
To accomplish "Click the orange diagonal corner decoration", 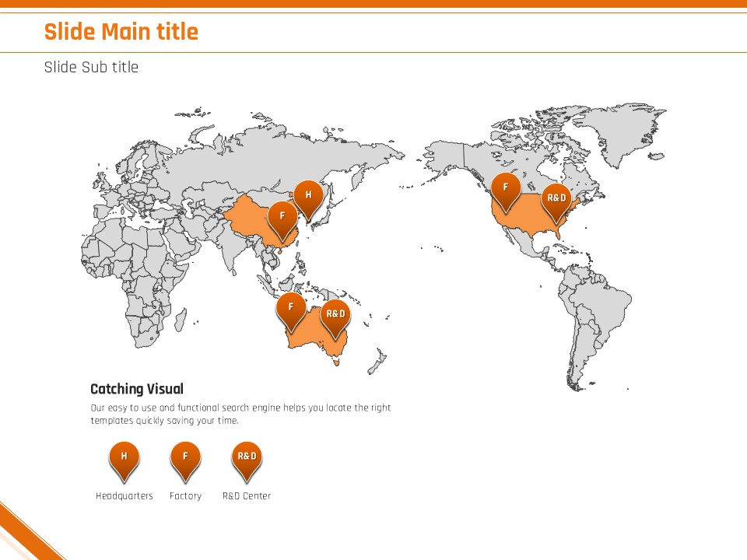I will (x=23, y=537).
